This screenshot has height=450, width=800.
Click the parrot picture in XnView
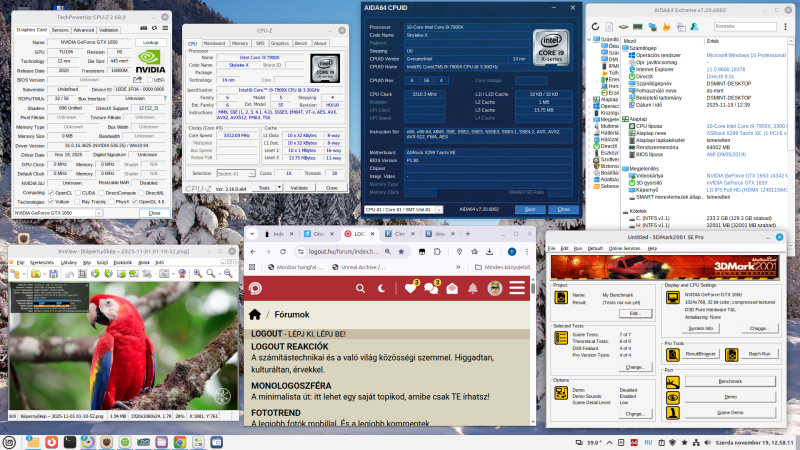click(124, 345)
